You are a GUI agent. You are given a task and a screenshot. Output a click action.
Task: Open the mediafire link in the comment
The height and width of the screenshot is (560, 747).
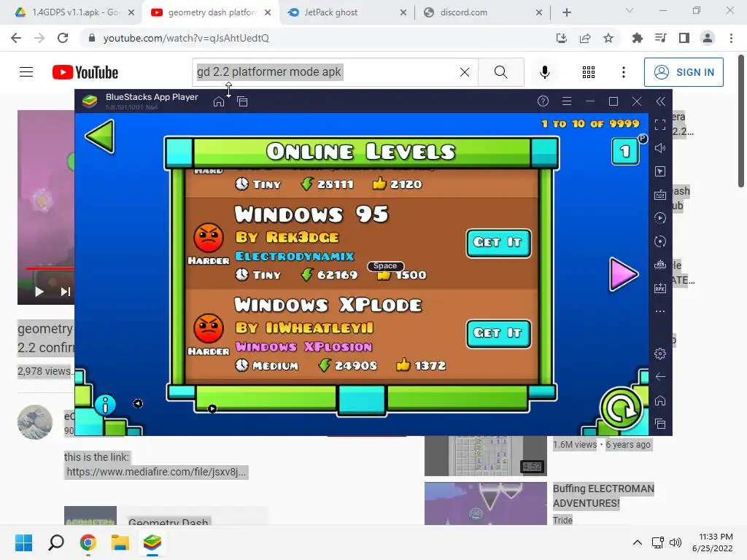pyautogui.click(x=156, y=472)
